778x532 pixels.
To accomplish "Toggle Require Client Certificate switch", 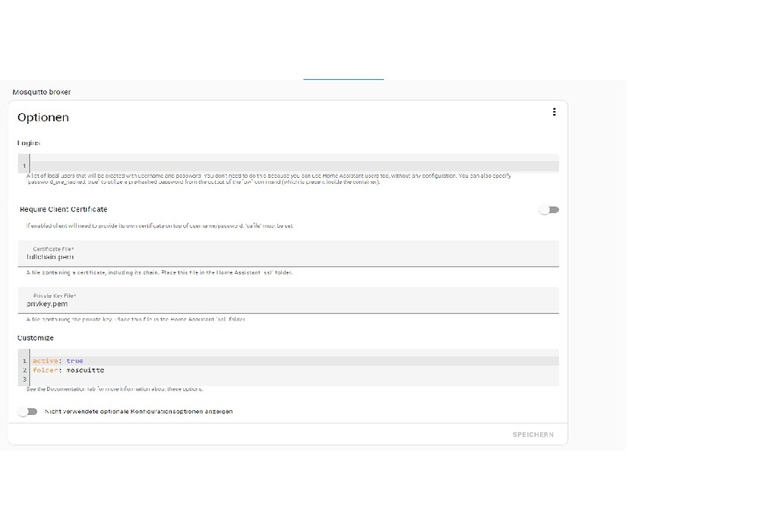I will (x=549, y=210).
